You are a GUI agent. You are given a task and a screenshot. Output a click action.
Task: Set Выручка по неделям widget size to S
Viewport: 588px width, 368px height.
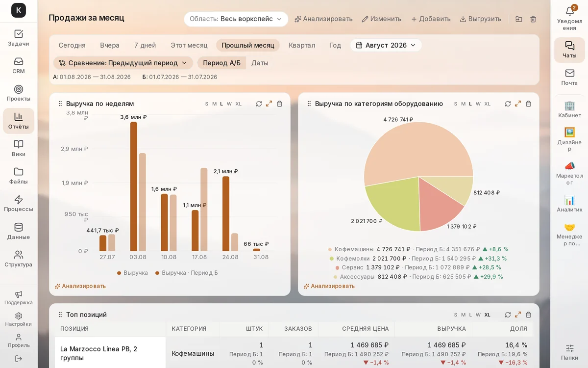[207, 104]
